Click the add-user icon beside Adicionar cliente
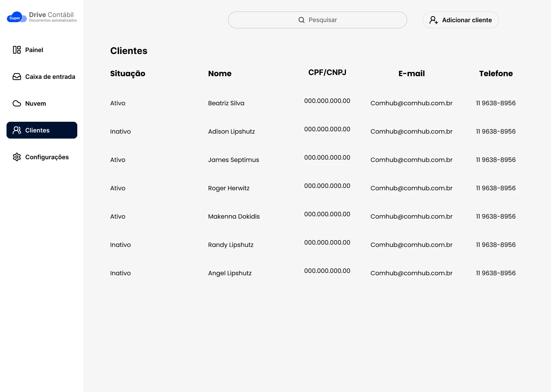This screenshot has width=551, height=392. (x=434, y=20)
